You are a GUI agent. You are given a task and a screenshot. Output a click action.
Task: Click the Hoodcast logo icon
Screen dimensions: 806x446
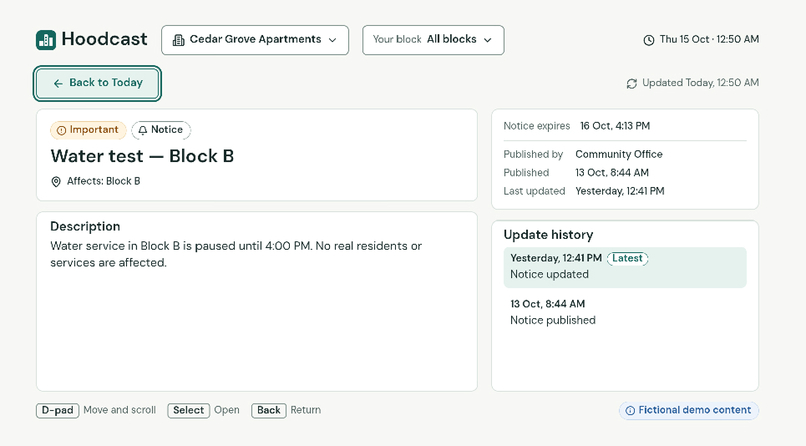tap(46, 40)
